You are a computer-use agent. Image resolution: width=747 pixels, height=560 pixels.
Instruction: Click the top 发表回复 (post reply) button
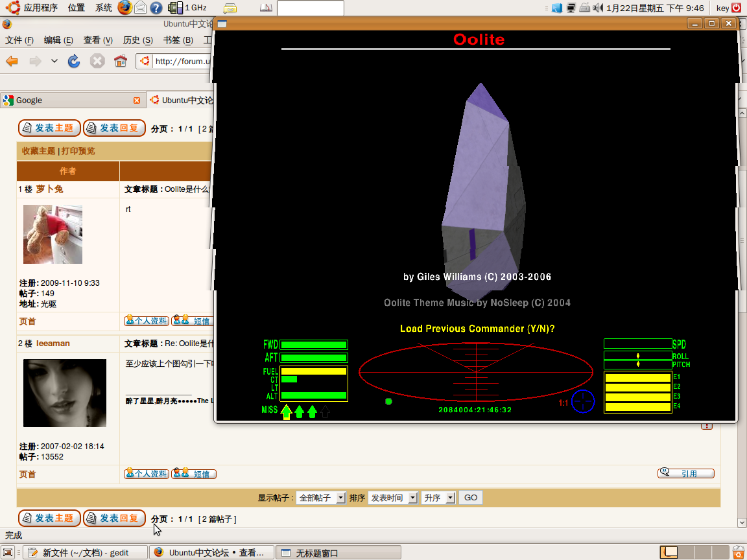point(114,128)
